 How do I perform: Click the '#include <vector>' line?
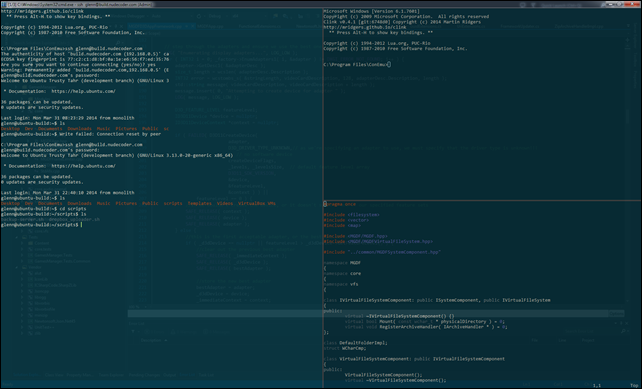pyautogui.click(x=346, y=220)
